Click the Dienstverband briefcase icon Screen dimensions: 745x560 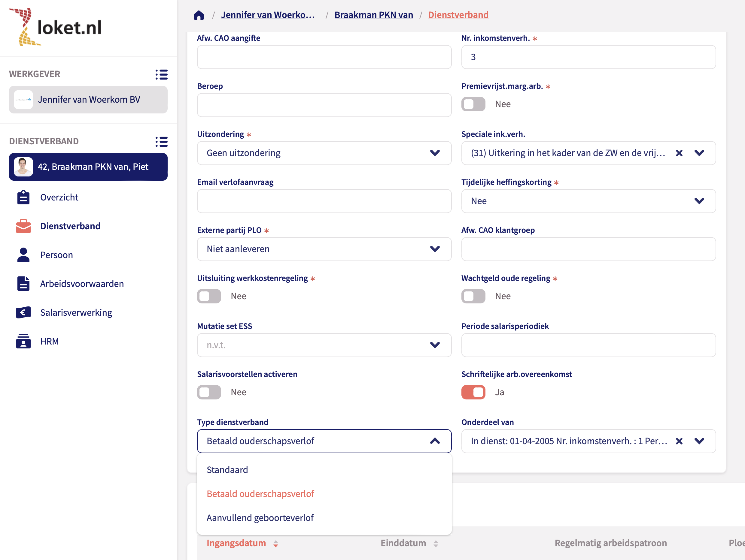pos(23,226)
